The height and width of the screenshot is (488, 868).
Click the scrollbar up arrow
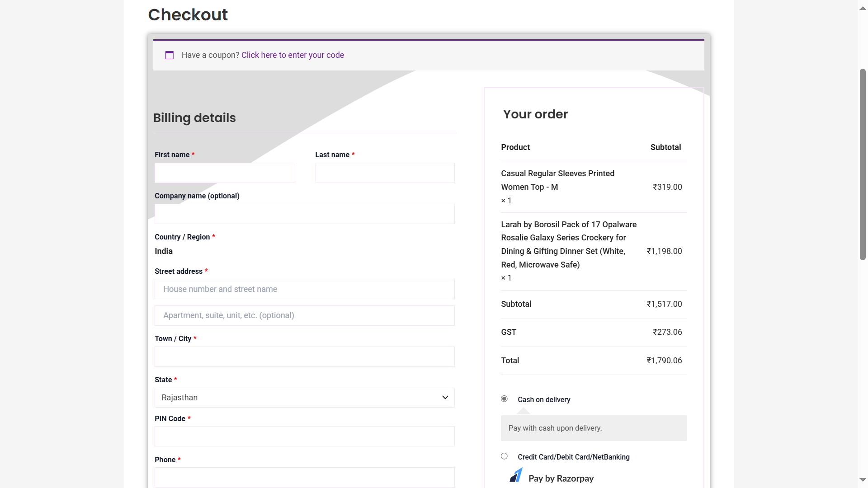[863, 8]
